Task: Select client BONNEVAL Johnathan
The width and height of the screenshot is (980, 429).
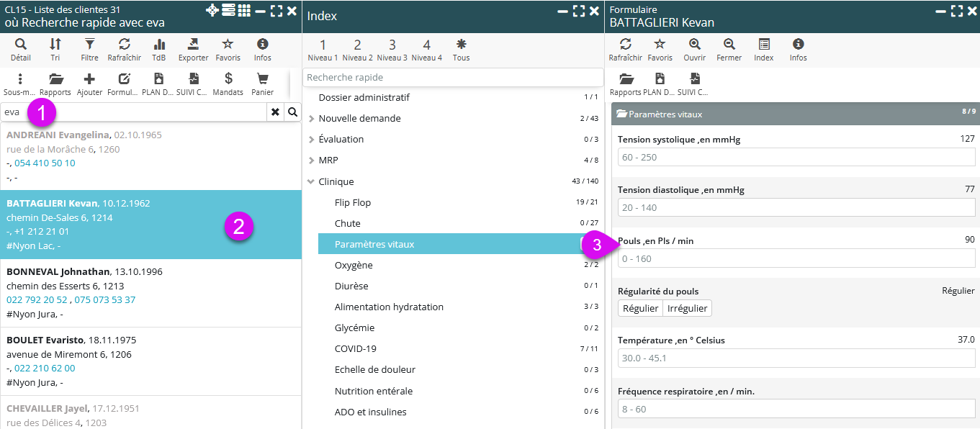Action: tap(58, 272)
